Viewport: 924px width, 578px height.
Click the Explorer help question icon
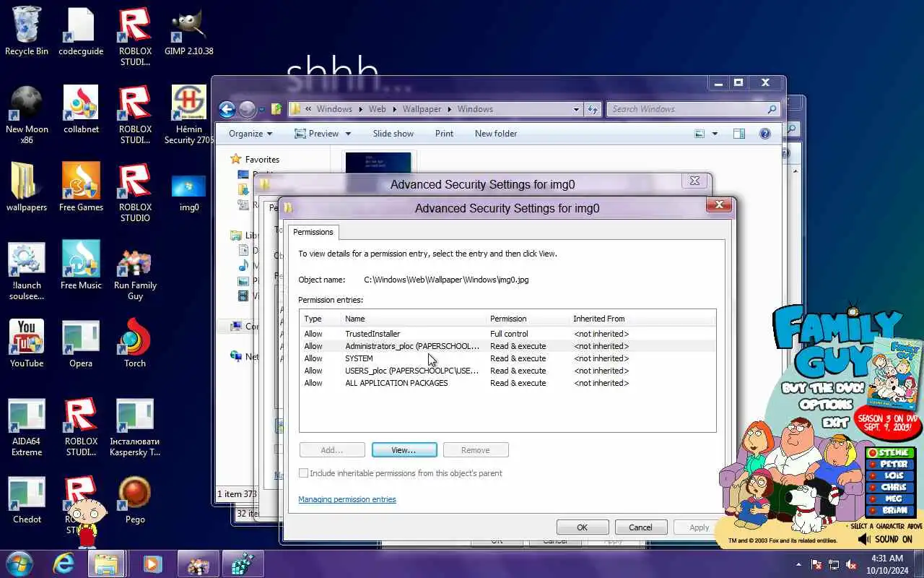coord(765,134)
